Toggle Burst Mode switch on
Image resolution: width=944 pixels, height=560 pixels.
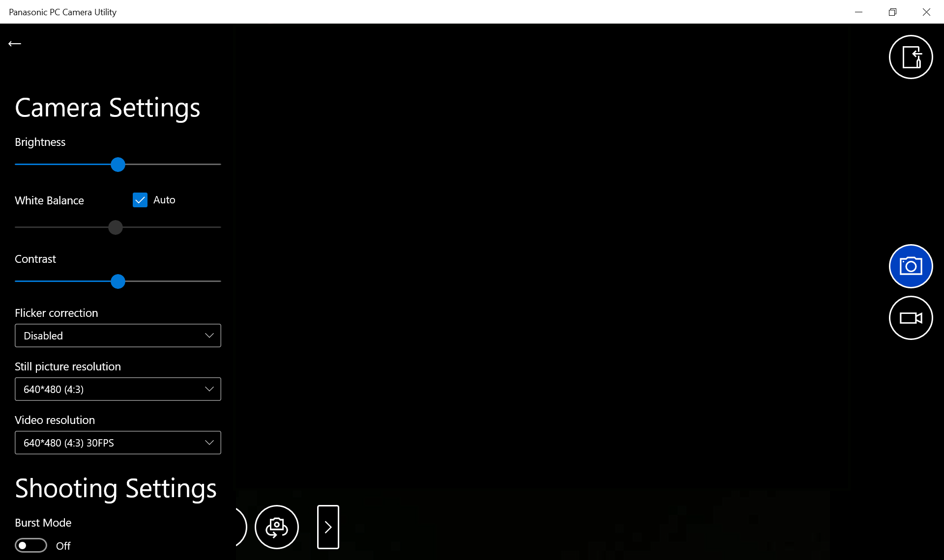click(x=31, y=546)
